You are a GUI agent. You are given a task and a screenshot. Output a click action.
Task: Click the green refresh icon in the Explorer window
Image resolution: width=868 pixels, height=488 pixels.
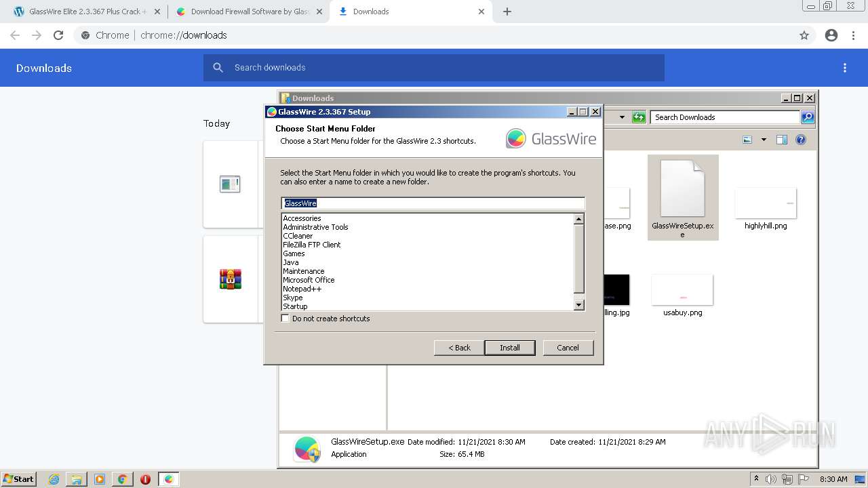(639, 117)
